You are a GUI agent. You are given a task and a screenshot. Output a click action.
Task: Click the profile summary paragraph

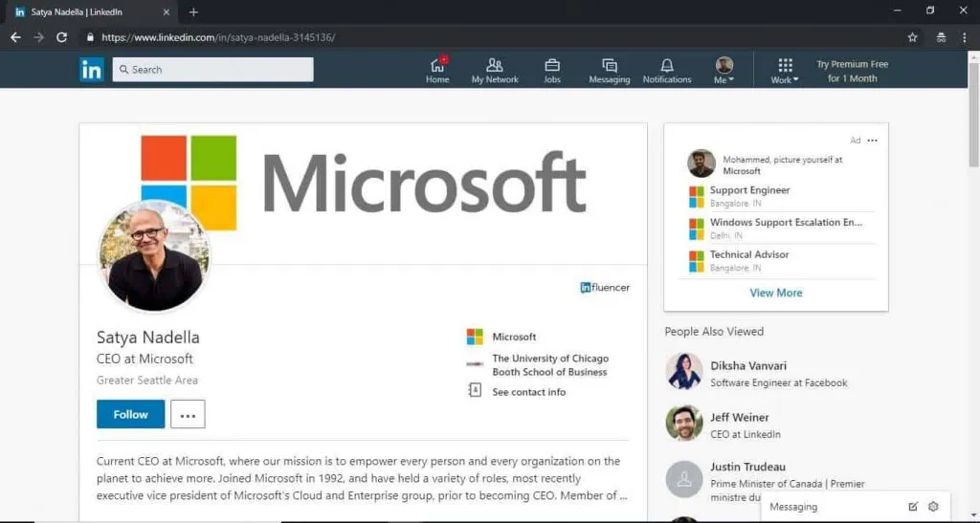[x=362, y=479]
